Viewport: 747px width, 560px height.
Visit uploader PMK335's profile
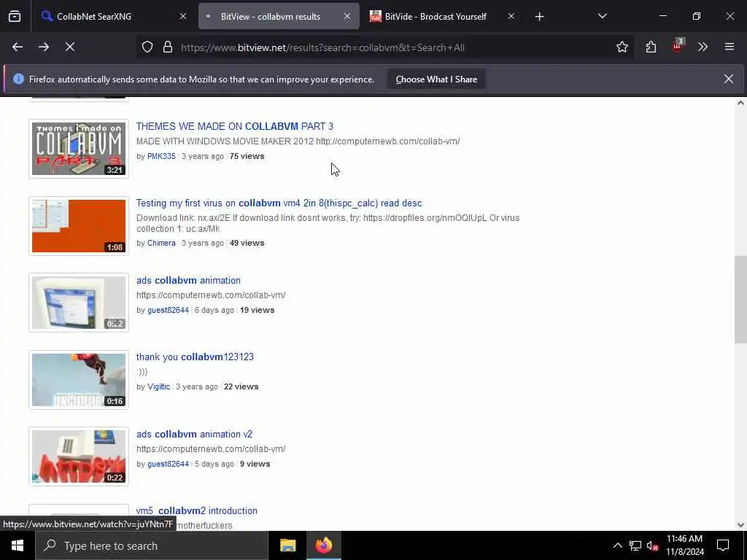click(x=161, y=156)
